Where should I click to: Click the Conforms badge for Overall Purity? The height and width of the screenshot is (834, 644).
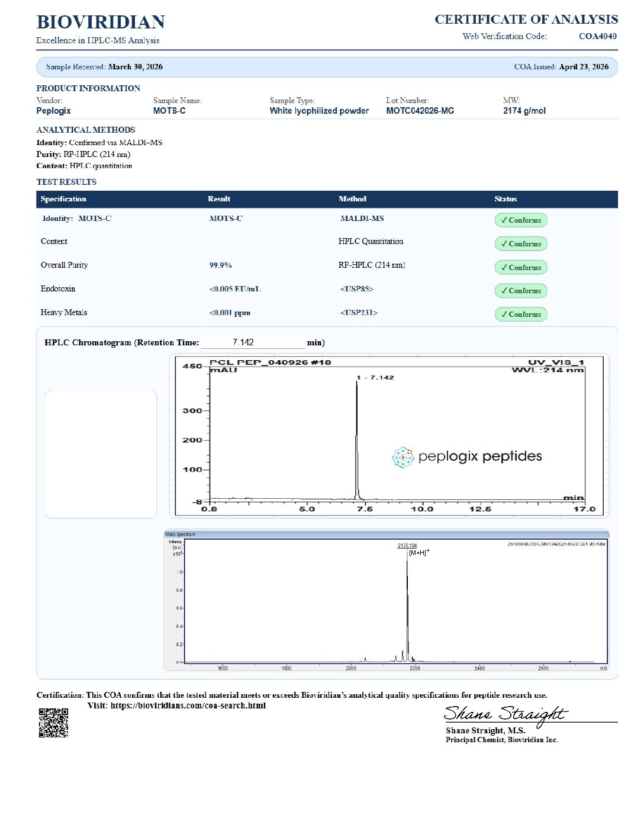pos(521,268)
